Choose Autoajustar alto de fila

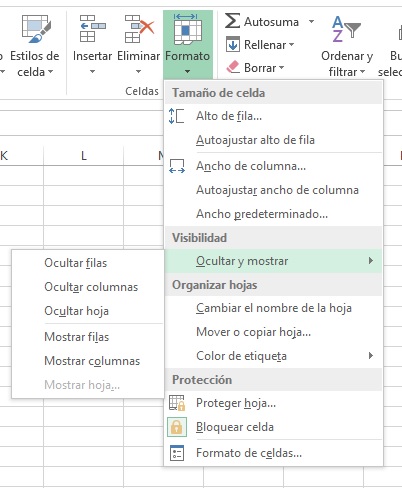(x=273, y=140)
